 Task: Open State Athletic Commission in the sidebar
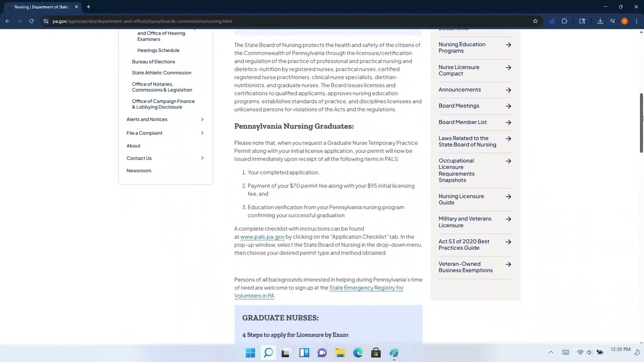point(162,72)
